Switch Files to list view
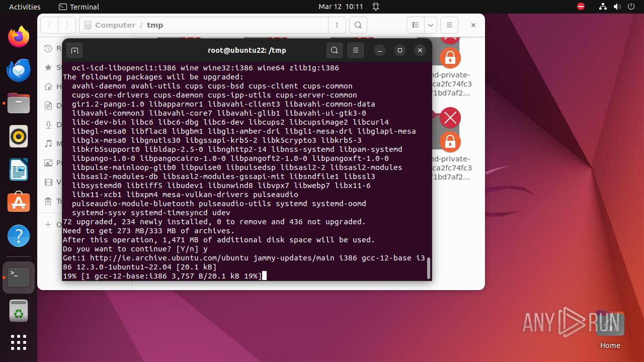This screenshot has height=362, width=644. (x=416, y=25)
